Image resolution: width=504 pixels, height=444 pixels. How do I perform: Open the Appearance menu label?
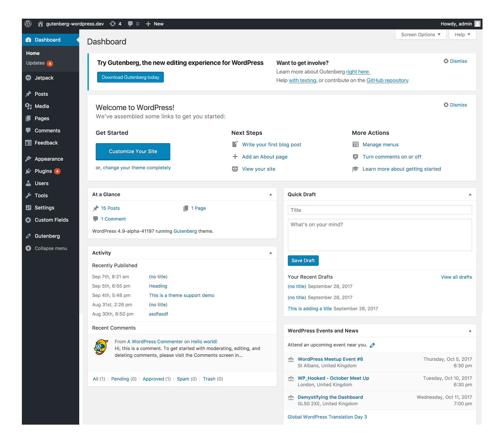[49, 159]
